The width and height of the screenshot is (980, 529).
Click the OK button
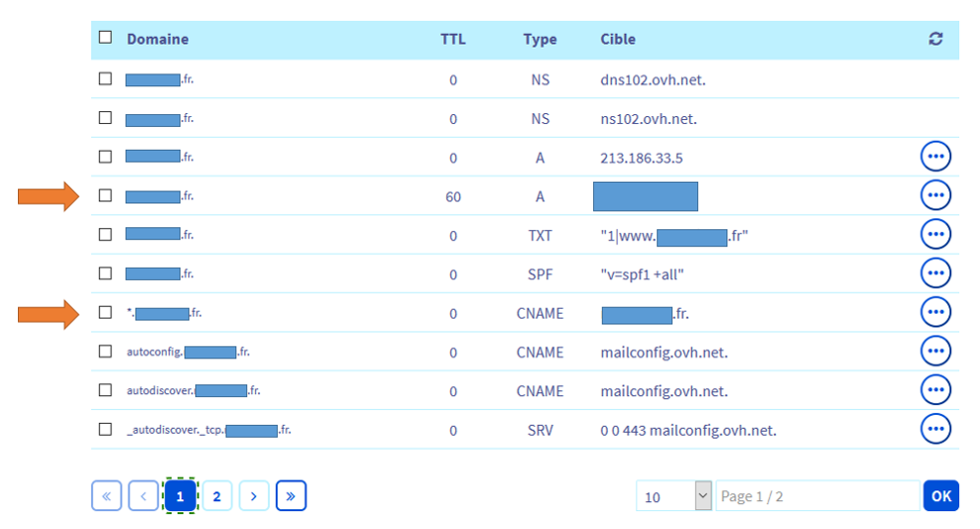click(x=940, y=496)
